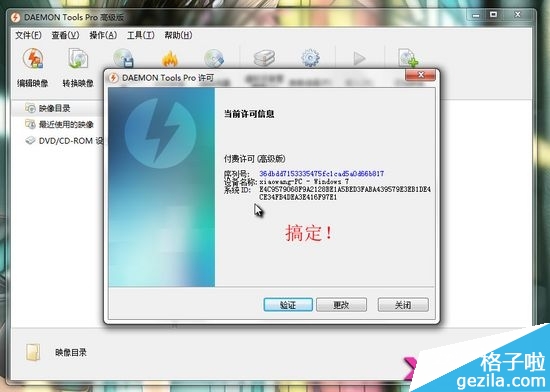
Task: Select DVD/CD-ROM item in left tree
Action: coord(71,141)
